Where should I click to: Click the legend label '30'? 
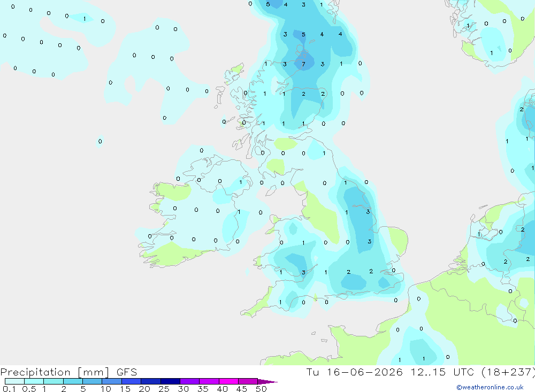pos(183,389)
